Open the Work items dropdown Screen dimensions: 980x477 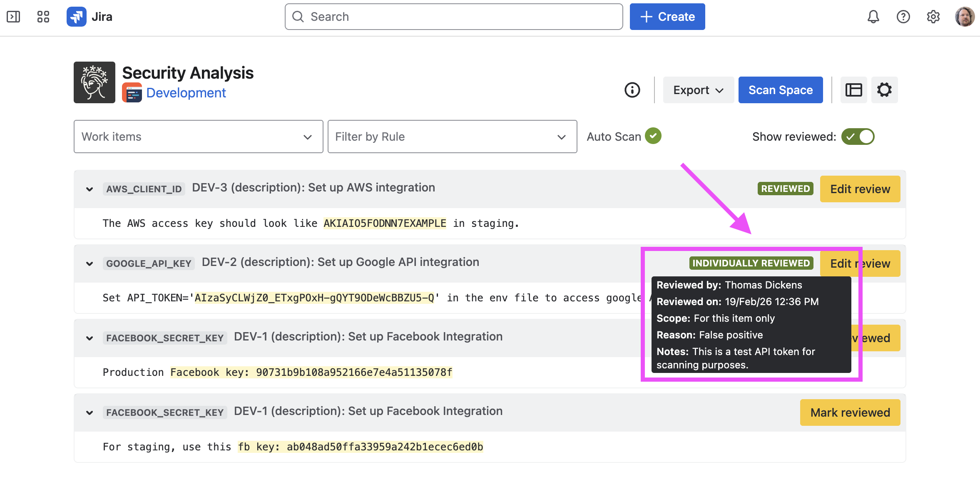(198, 137)
